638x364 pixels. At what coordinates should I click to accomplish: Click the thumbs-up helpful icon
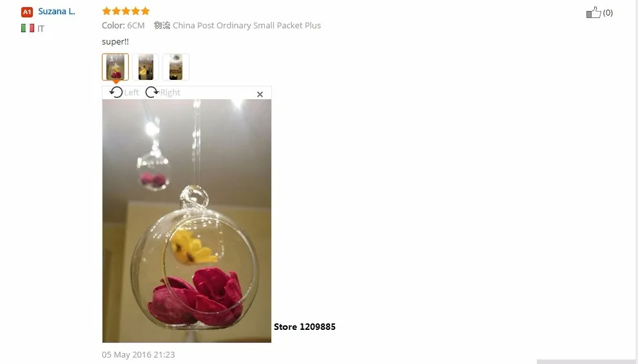594,13
